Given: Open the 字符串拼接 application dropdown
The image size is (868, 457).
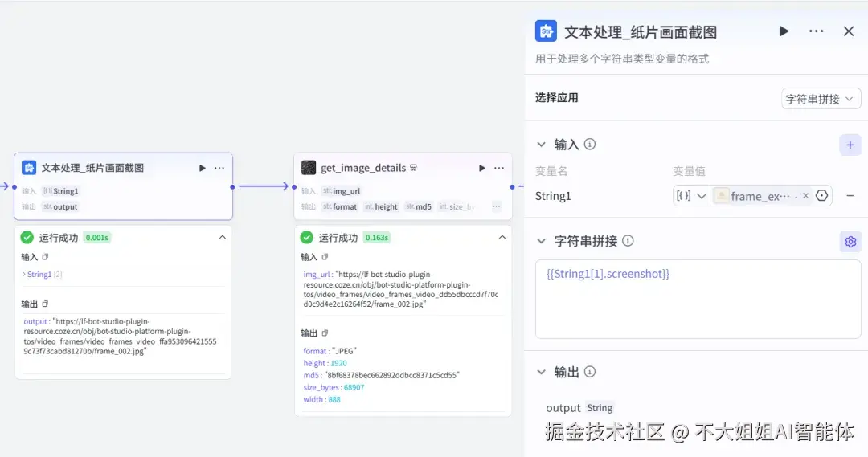Looking at the screenshot, I should tap(821, 99).
